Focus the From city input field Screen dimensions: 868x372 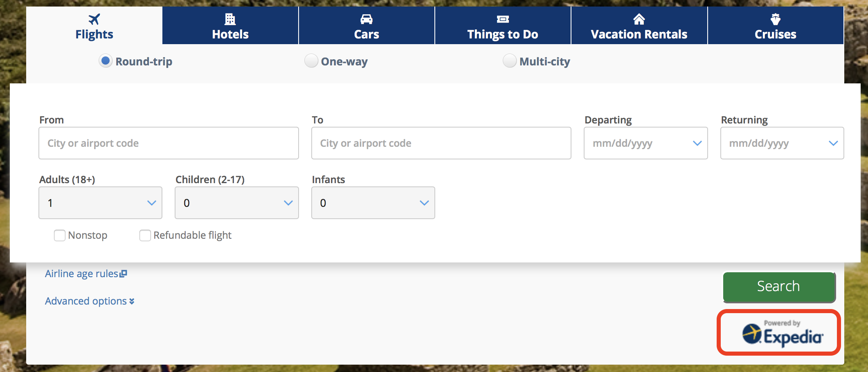[x=169, y=143]
